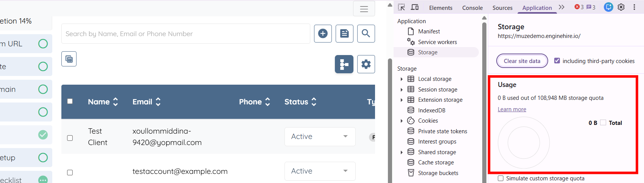
Task: Toggle the circle next to etup
Action: (x=43, y=158)
